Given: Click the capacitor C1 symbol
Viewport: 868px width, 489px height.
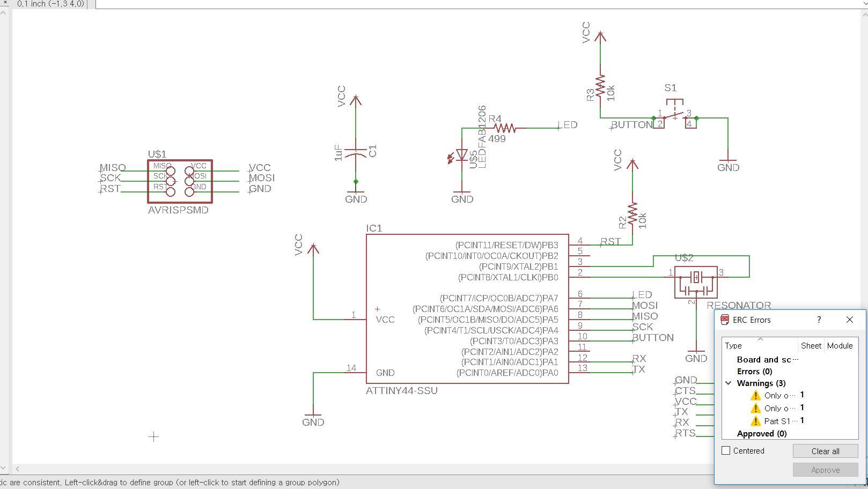Looking at the screenshot, I should point(356,152).
